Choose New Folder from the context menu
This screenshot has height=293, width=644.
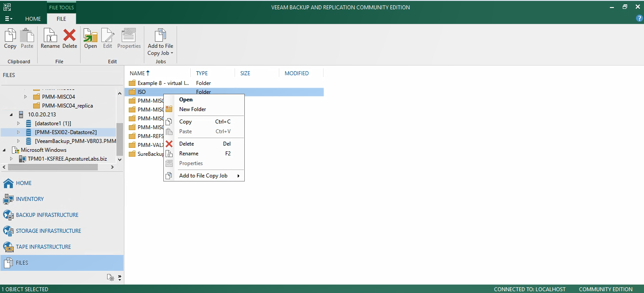pyautogui.click(x=193, y=109)
